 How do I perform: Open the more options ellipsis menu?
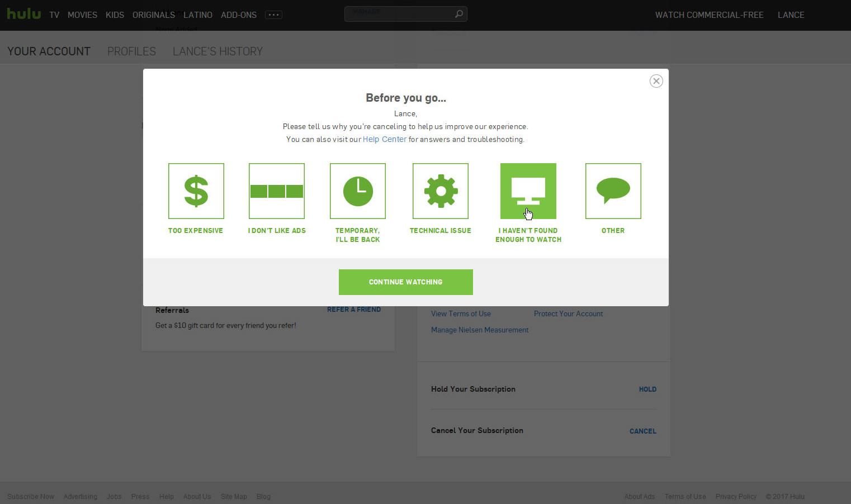[x=273, y=15]
